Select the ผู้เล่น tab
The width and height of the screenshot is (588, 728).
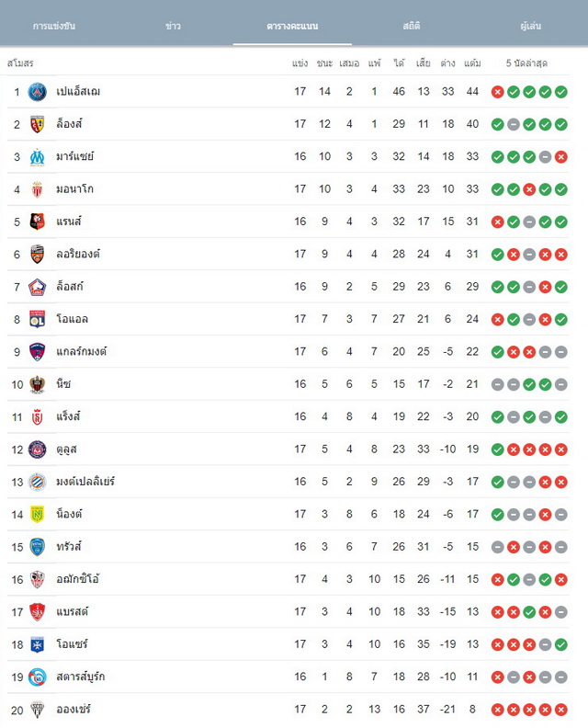[x=530, y=26]
